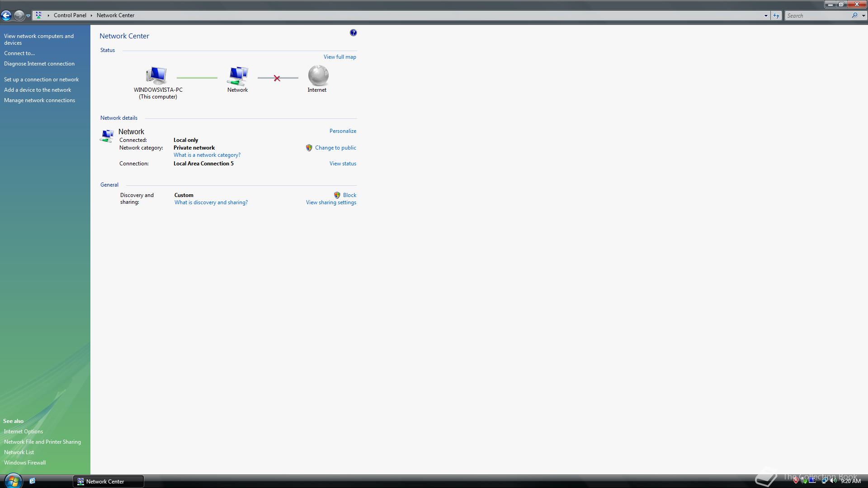Click the volume speaker tray icon
The height and width of the screenshot is (488, 868).
pyautogui.click(x=833, y=481)
